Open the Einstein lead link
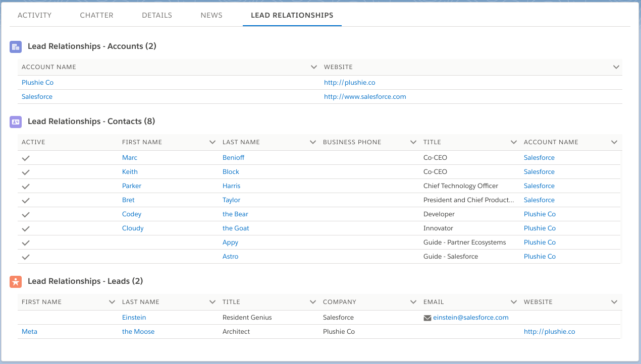This screenshot has width=641, height=364. pos(134,318)
